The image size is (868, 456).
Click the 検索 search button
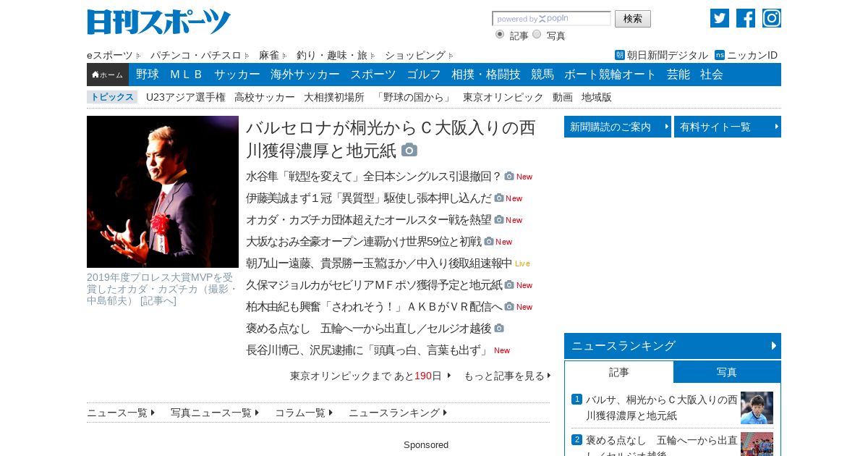[x=633, y=19]
